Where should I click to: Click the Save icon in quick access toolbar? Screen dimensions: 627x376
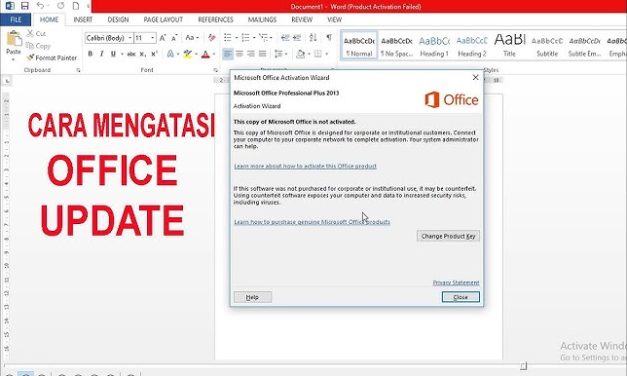pos(25,6)
